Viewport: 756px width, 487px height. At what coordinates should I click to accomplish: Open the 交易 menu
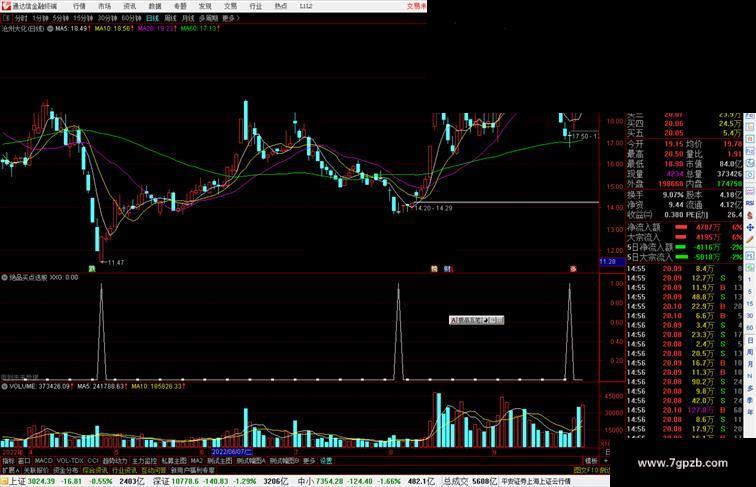pyautogui.click(x=230, y=6)
